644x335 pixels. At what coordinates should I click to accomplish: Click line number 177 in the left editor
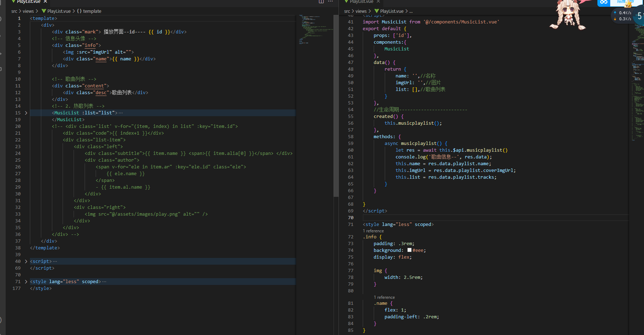[x=16, y=288]
